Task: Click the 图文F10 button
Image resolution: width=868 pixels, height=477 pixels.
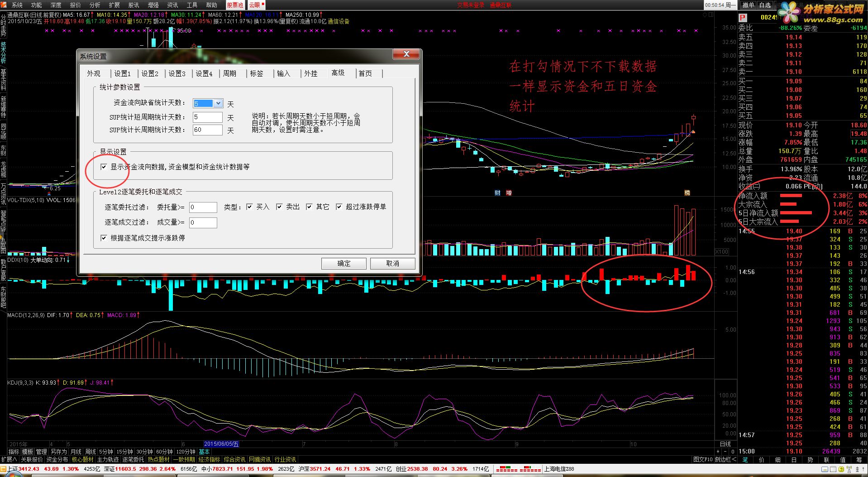Action: point(703,460)
